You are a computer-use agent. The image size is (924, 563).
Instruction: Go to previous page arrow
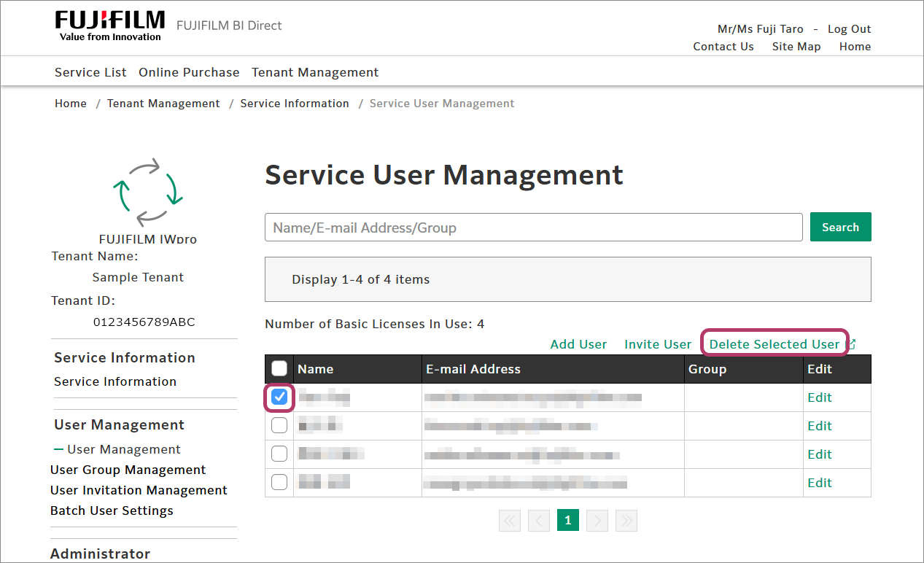(x=539, y=520)
